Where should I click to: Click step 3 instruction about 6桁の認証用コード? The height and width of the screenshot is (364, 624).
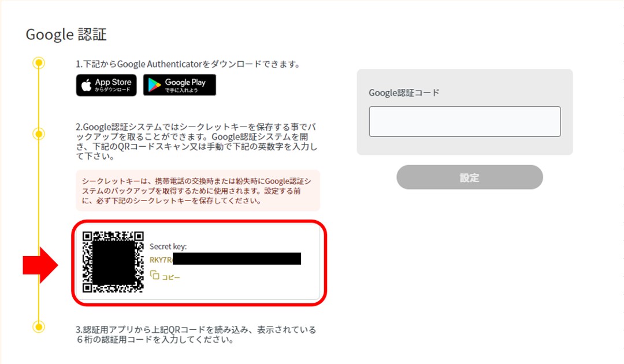[x=196, y=335]
